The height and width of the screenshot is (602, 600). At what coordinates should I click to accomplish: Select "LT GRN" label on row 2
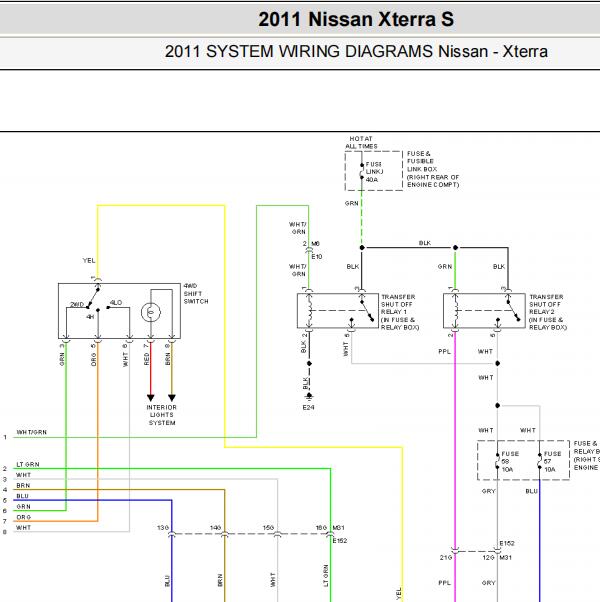click(x=28, y=465)
